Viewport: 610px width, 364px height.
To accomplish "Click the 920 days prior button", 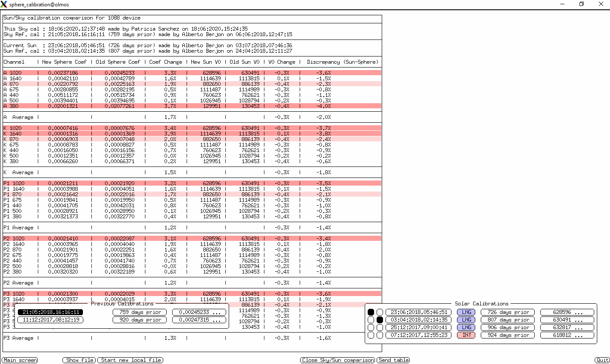I will pyautogui.click(x=140, y=320).
